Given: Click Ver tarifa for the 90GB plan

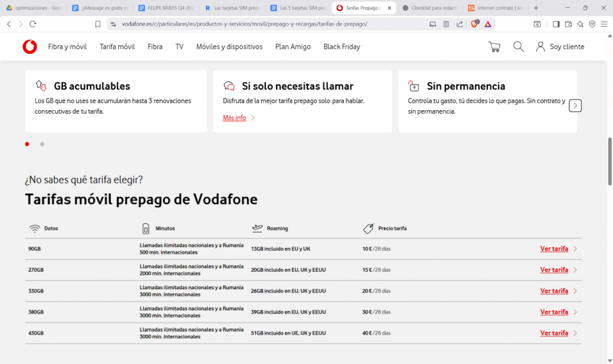Looking at the screenshot, I should 554,249.
